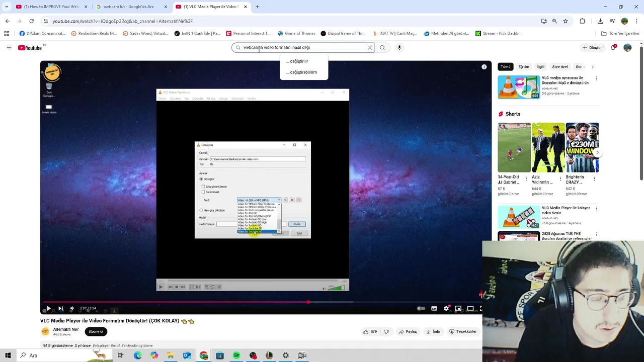The height and width of the screenshot is (362, 644).
Task: Open the 14-Year-Old JJ Gabriel short
Action: coord(514,148)
